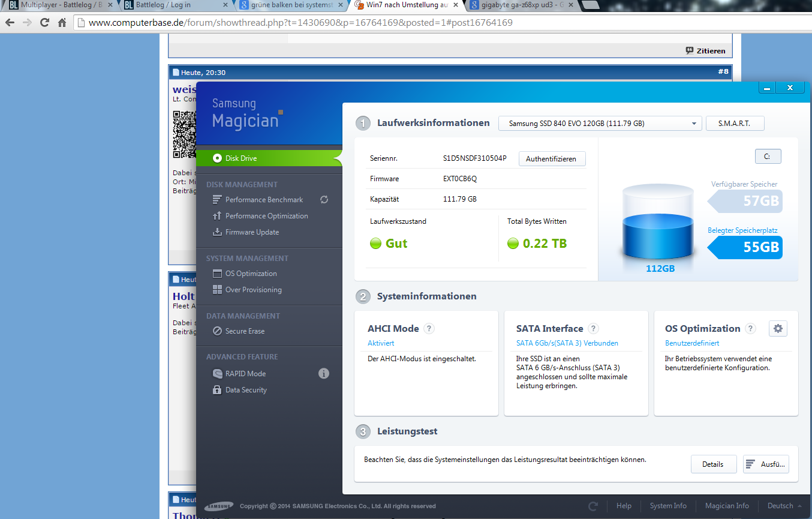
Task: Switch to Battlelog / Log in tab
Action: point(174,5)
